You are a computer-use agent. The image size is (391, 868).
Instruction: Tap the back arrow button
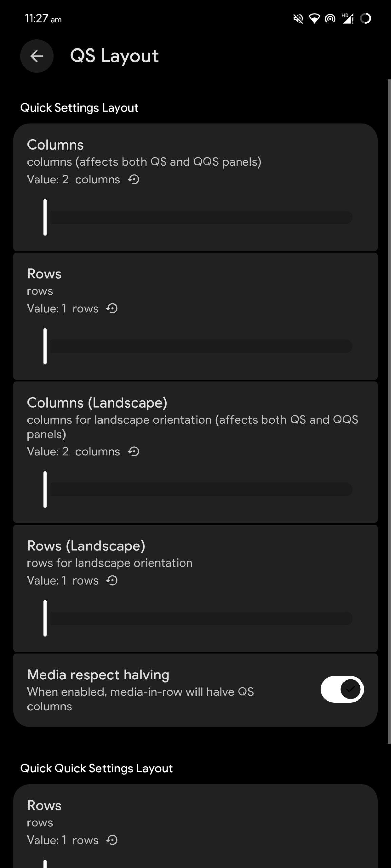pyautogui.click(x=37, y=56)
